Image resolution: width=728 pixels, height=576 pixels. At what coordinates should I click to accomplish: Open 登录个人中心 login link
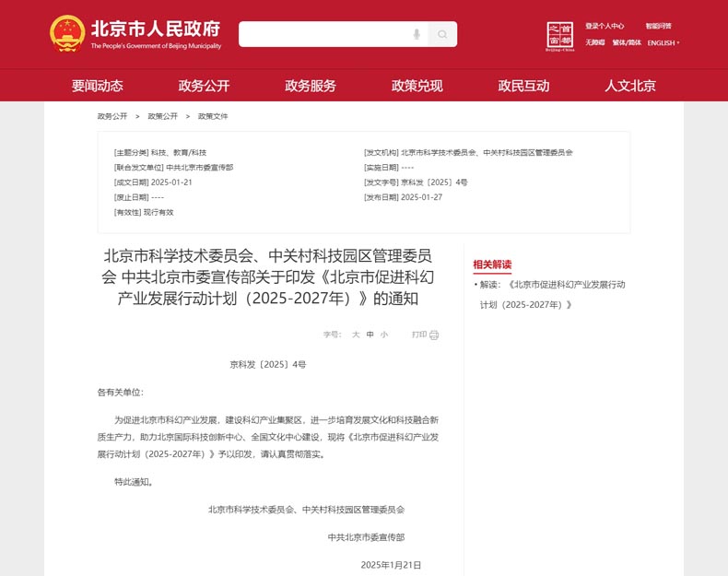tap(605, 26)
